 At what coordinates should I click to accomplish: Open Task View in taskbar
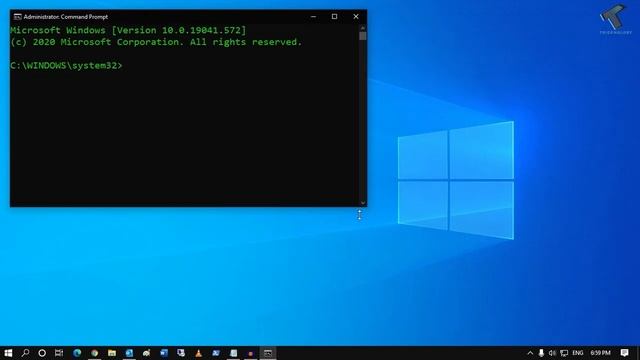59,353
